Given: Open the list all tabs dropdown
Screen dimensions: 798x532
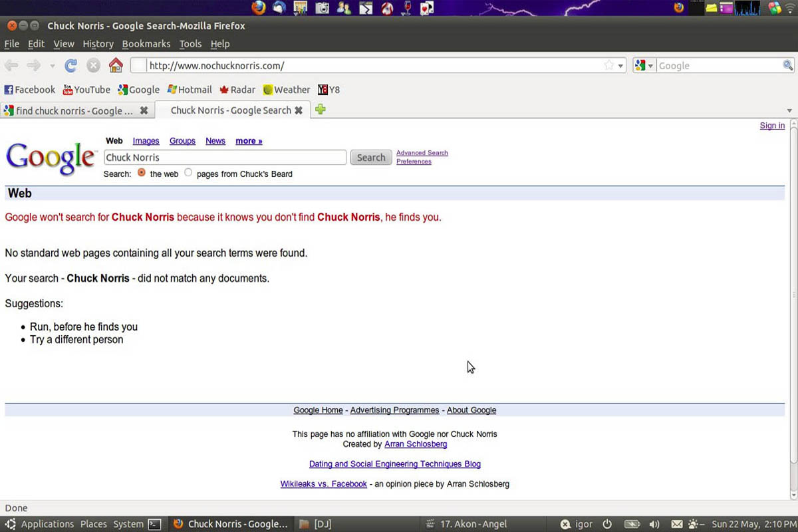Looking at the screenshot, I should [789, 110].
